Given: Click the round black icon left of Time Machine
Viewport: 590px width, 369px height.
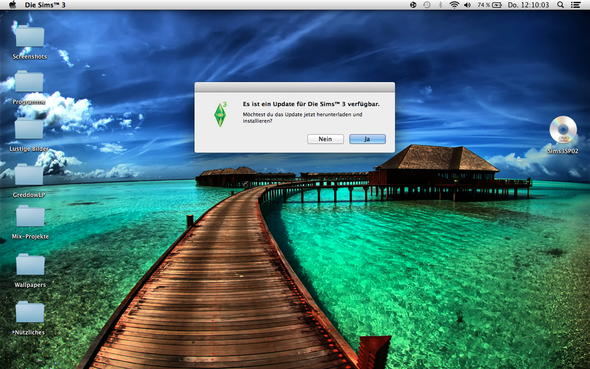Looking at the screenshot, I should click(413, 5).
